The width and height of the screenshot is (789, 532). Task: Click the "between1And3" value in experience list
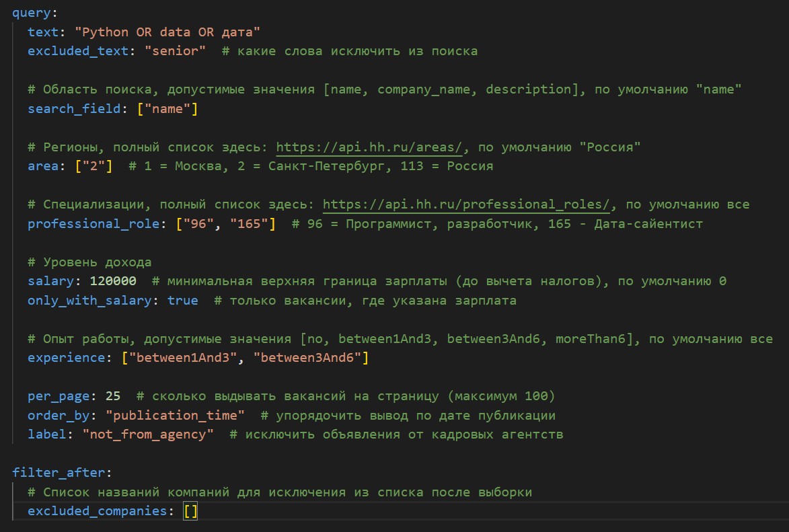click(x=183, y=358)
